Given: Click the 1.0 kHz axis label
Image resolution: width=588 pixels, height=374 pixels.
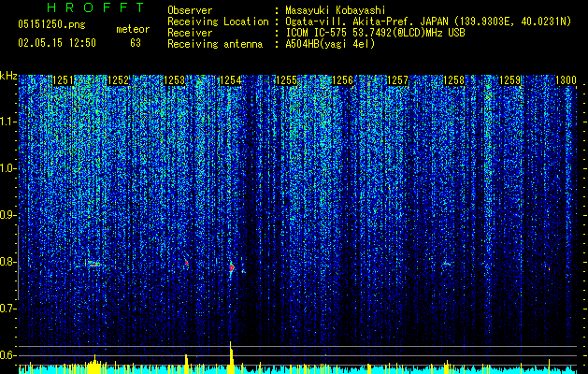Looking at the screenshot, I should (x=8, y=168).
